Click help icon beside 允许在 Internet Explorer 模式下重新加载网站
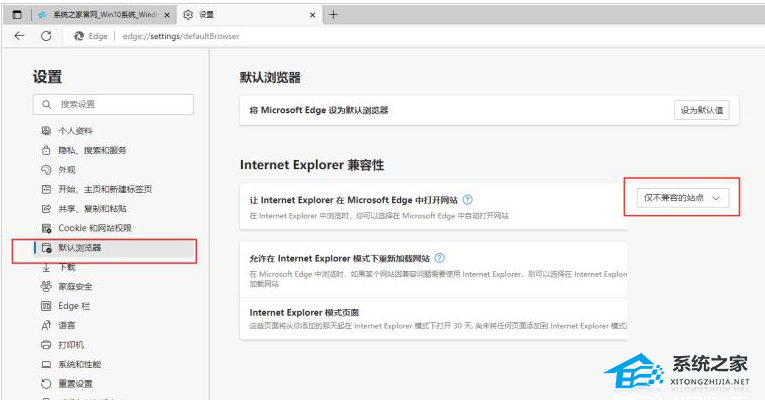 click(x=440, y=258)
